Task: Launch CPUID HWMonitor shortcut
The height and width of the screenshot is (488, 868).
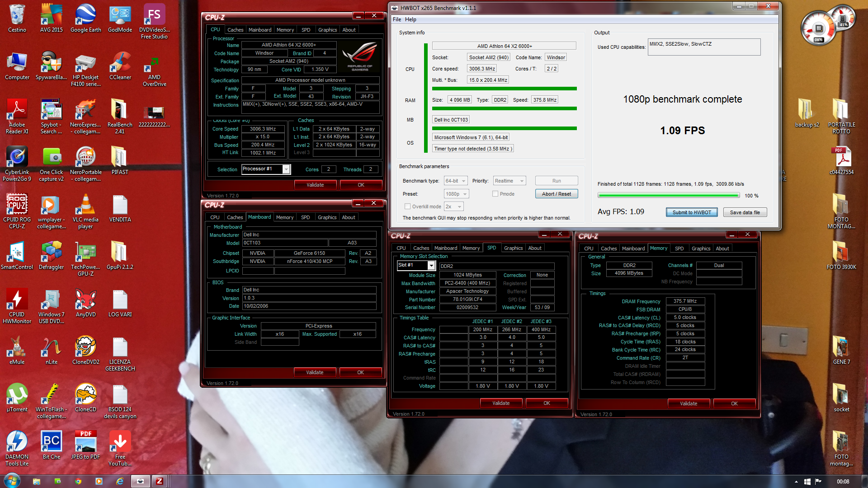Action: point(17,306)
